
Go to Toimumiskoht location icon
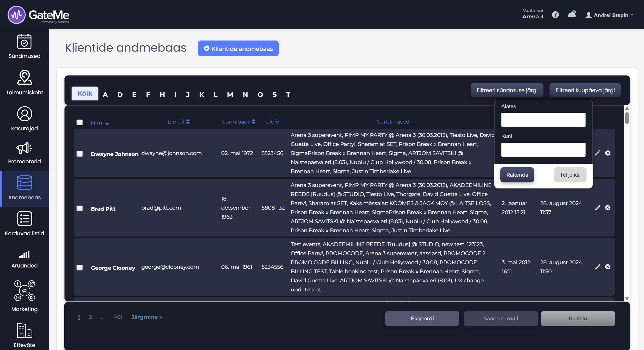(x=24, y=77)
